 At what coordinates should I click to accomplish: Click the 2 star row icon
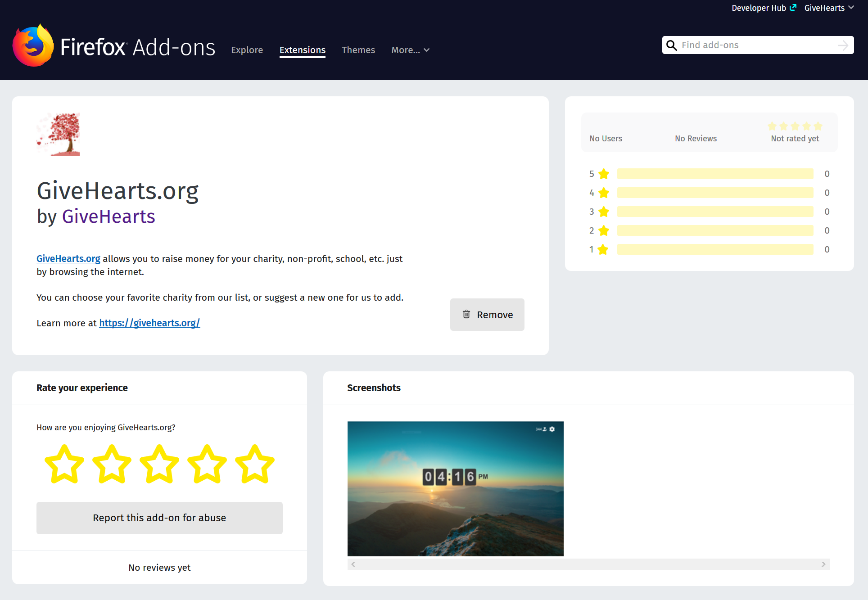pos(604,230)
